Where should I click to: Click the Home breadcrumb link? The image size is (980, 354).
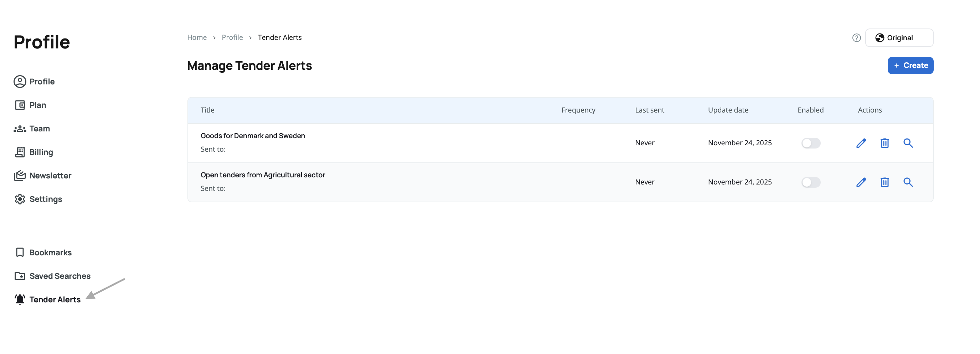197,37
